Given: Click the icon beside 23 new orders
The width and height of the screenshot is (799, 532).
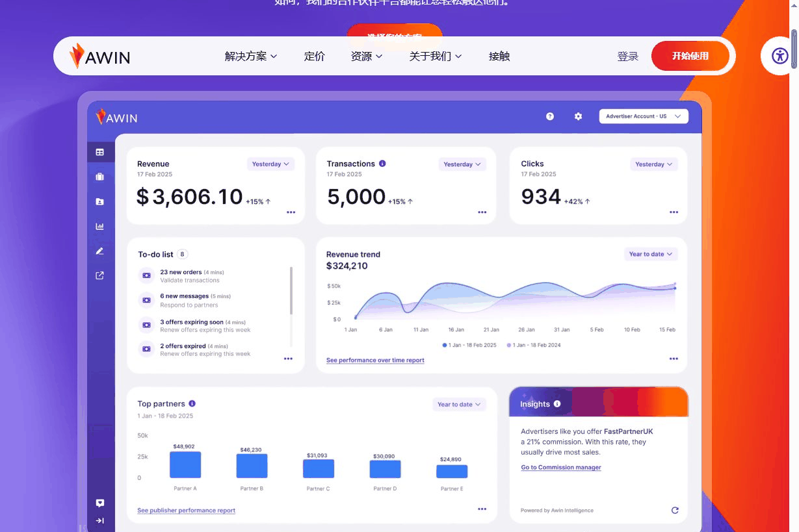Looking at the screenshot, I should coord(146,275).
